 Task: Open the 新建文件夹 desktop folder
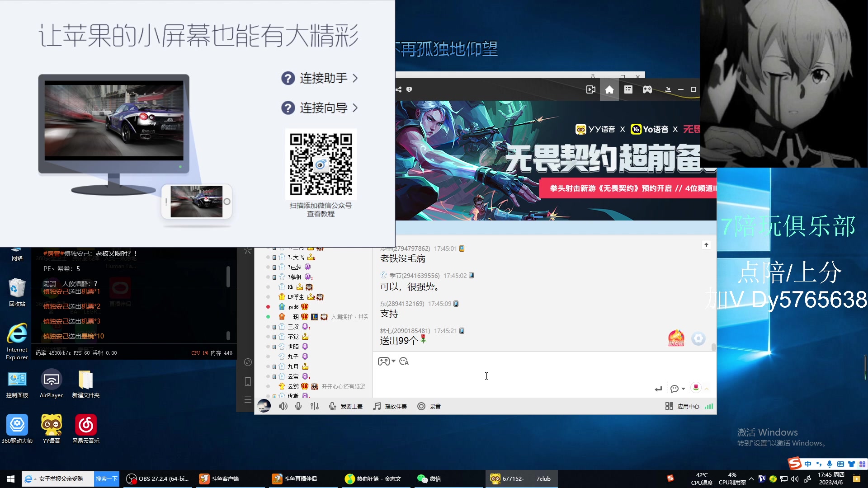tap(86, 385)
